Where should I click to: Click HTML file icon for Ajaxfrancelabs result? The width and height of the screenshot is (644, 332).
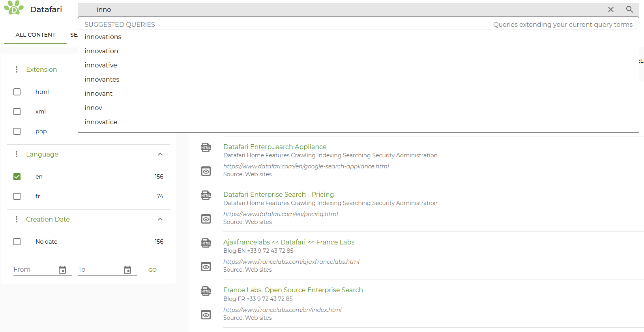(x=206, y=243)
